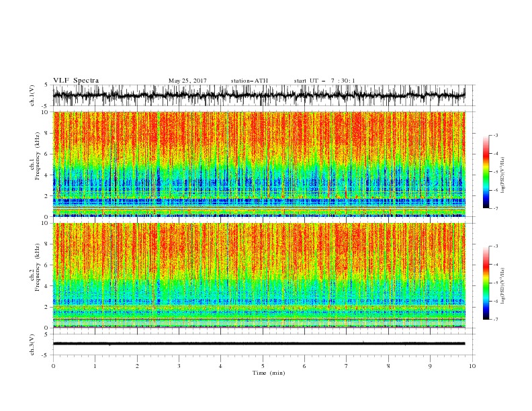
Task: Click time axis tick label "3"
Action: [179, 366]
